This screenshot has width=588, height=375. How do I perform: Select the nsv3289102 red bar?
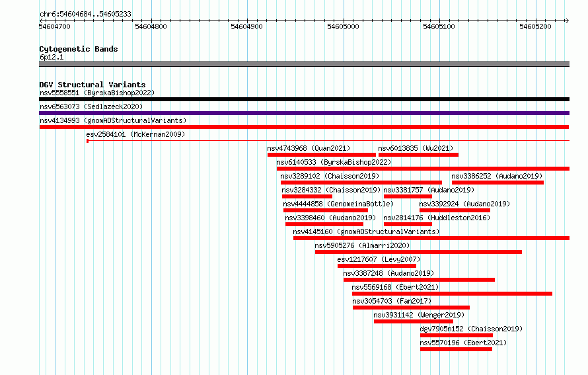(361, 183)
